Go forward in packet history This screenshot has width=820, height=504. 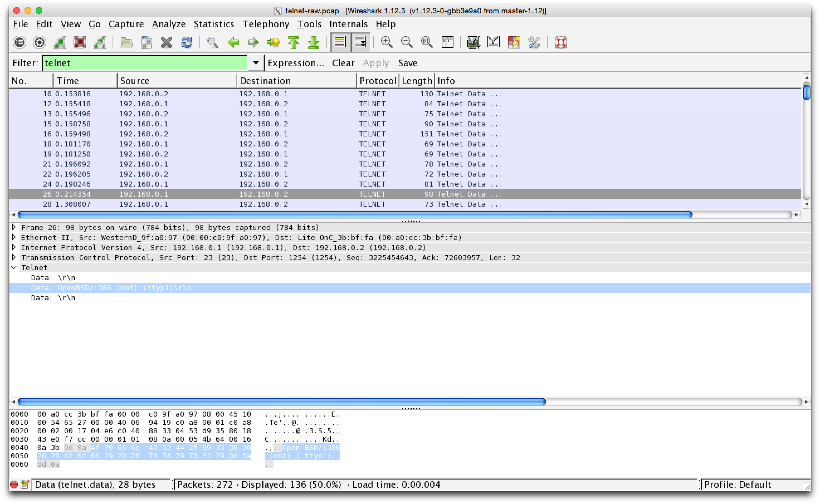253,42
